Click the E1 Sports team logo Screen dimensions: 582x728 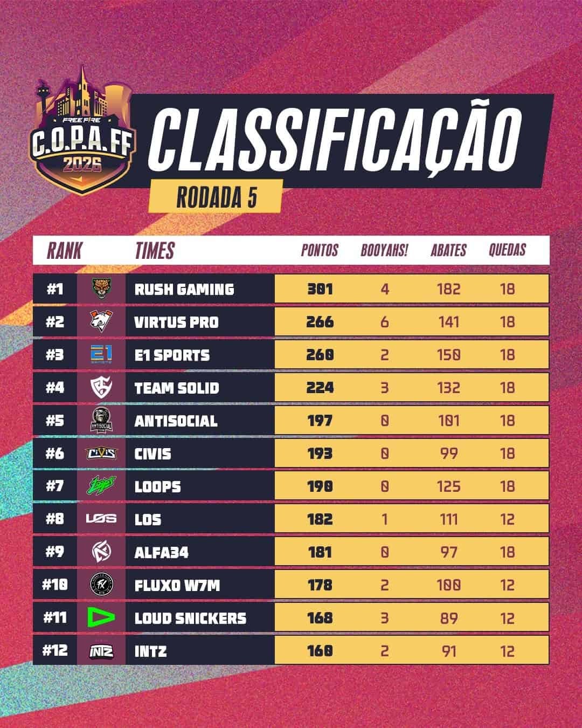[101, 354]
